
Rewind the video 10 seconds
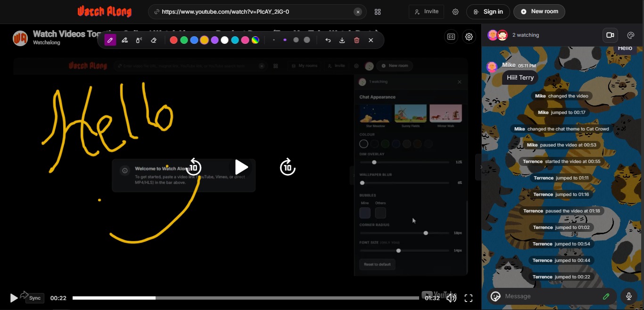tap(194, 167)
